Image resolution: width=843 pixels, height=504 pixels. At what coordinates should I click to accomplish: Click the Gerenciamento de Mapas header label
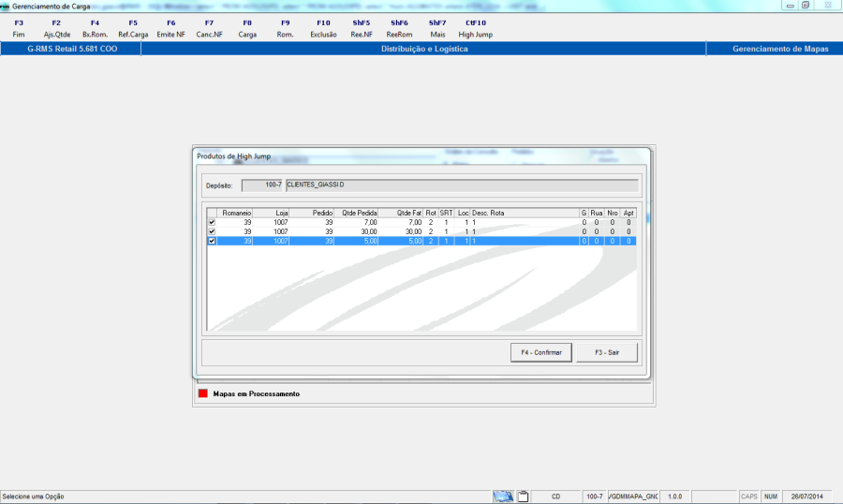(780, 49)
